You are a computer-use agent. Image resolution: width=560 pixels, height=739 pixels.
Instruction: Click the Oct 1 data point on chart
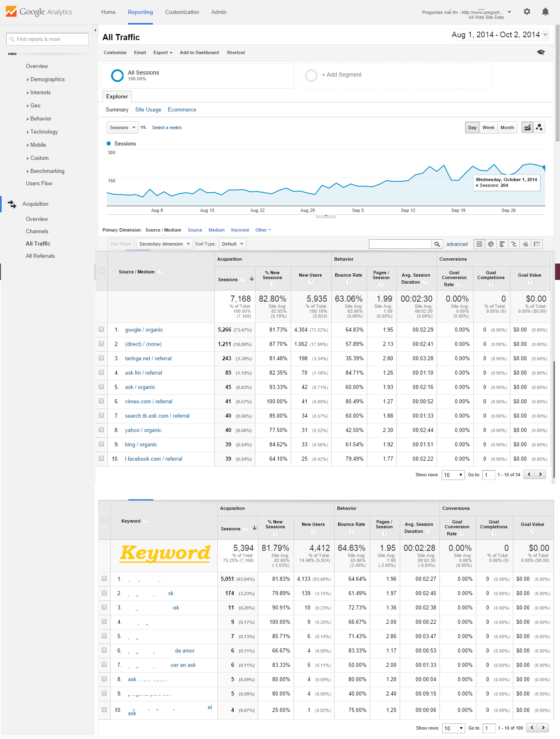point(544,167)
